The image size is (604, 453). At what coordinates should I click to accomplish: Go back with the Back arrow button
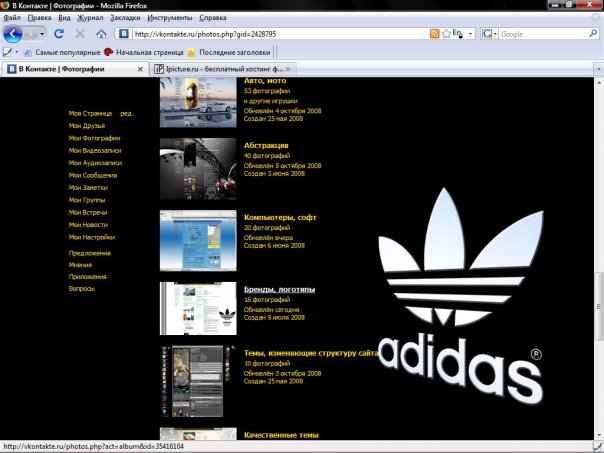coord(13,34)
